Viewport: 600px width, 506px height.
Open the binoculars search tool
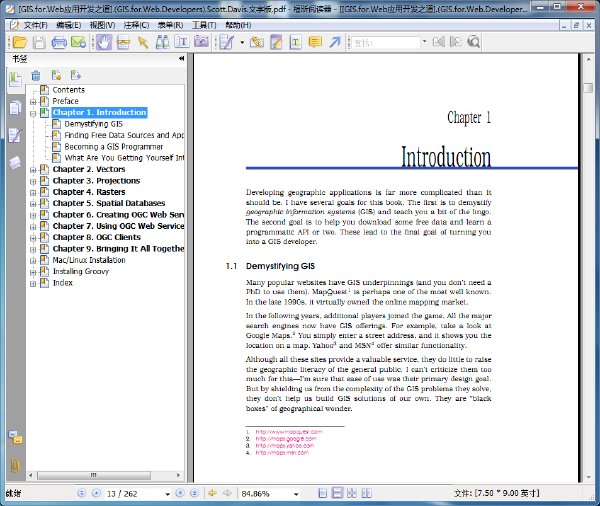click(x=163, y=42)
